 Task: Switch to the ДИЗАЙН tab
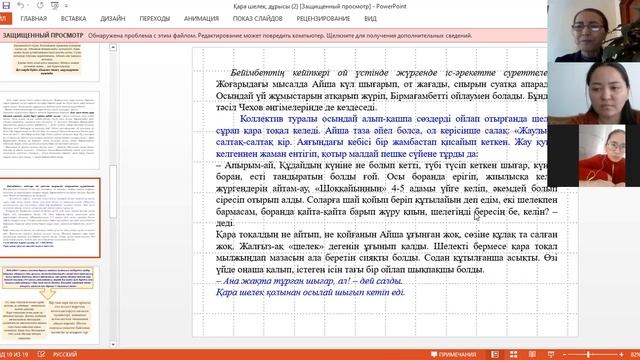click(113, 19)
